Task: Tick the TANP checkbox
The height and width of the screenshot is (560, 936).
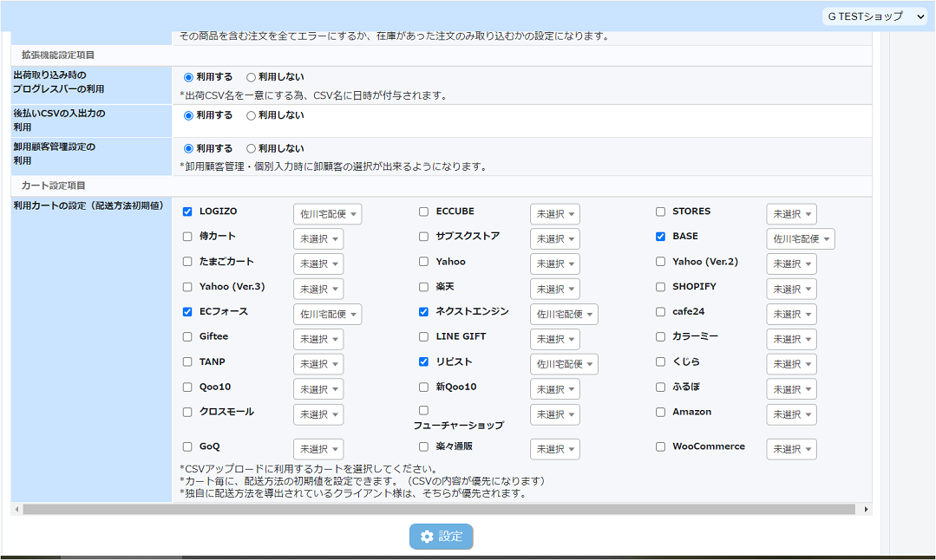Action: pos(187,362)
